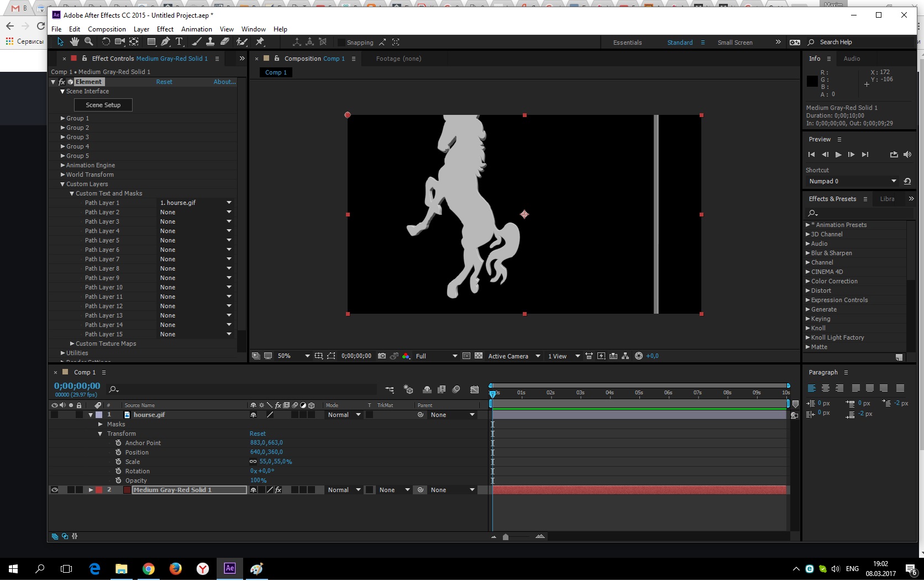Toggle Opacity stopwatch for hourse.gif
This screenshot has height=581, width=924.
118,480
